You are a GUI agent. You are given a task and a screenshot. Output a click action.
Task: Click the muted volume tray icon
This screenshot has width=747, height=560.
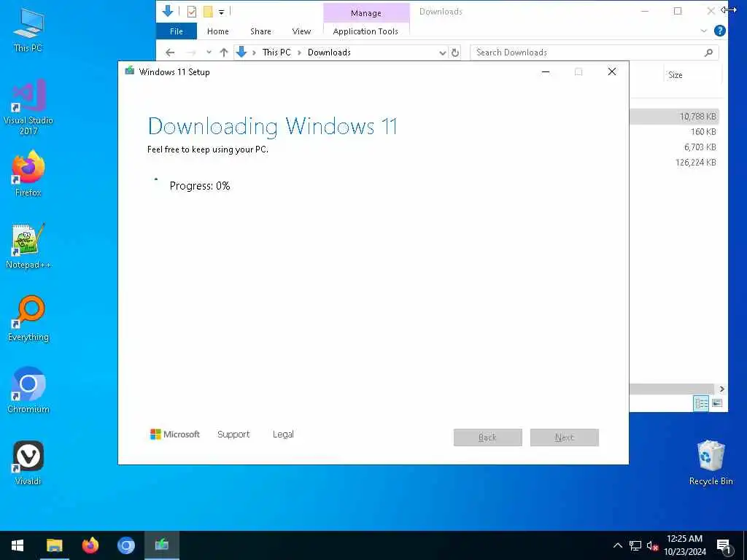tap(652, 545)
